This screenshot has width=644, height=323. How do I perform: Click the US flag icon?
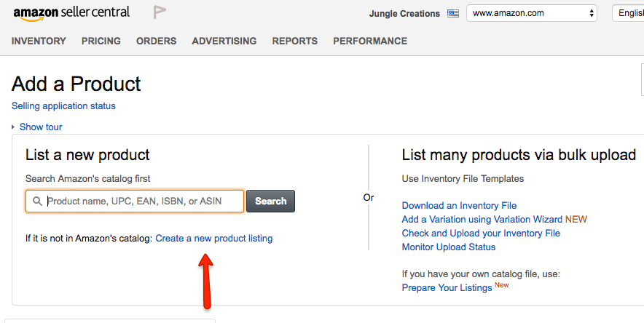pos(453,14)
